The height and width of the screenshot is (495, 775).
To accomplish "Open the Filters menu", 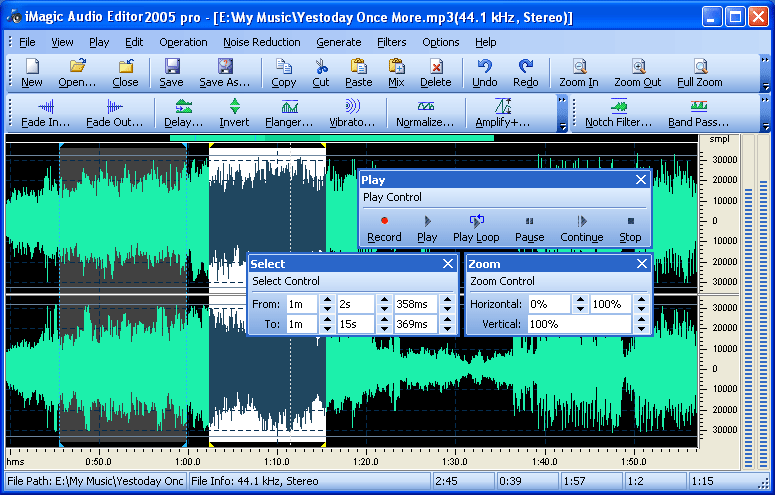I will click(391, 43).
